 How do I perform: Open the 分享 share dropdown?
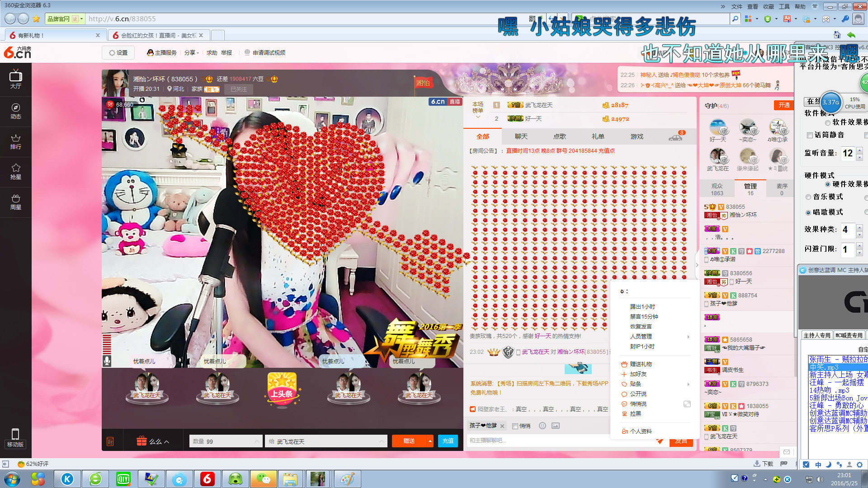pos(192,53)
